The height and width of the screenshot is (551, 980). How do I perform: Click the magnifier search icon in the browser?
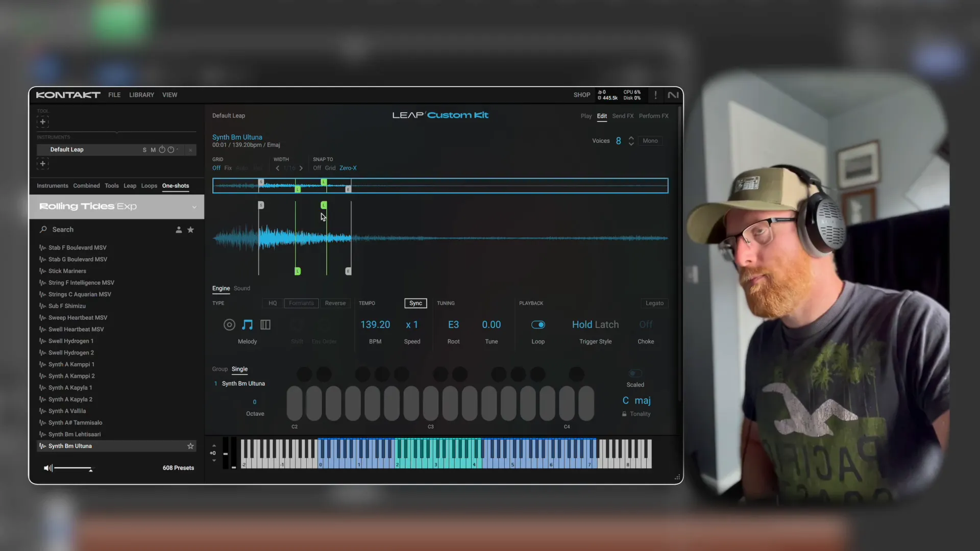[x=43, y=230]
